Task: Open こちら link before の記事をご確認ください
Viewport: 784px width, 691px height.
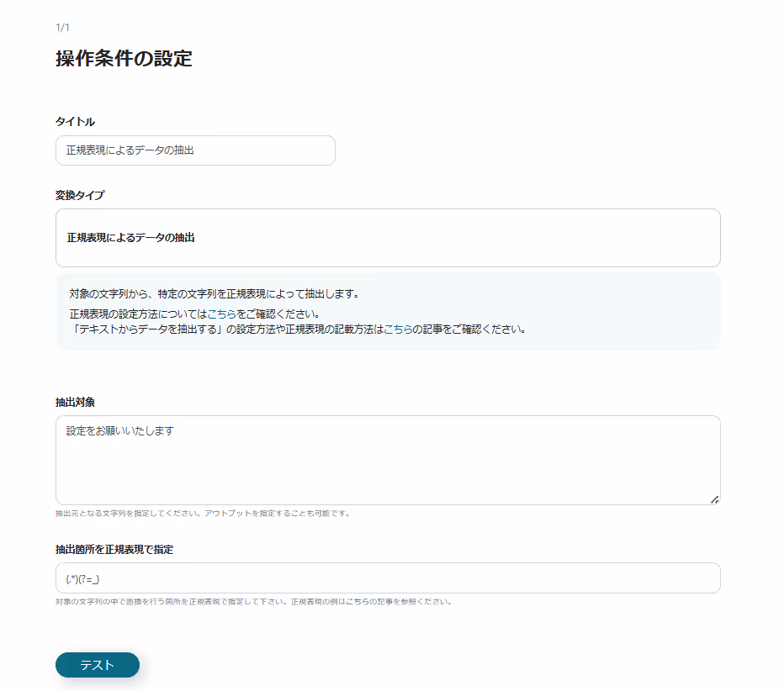Action: click(x=398, y=330)
